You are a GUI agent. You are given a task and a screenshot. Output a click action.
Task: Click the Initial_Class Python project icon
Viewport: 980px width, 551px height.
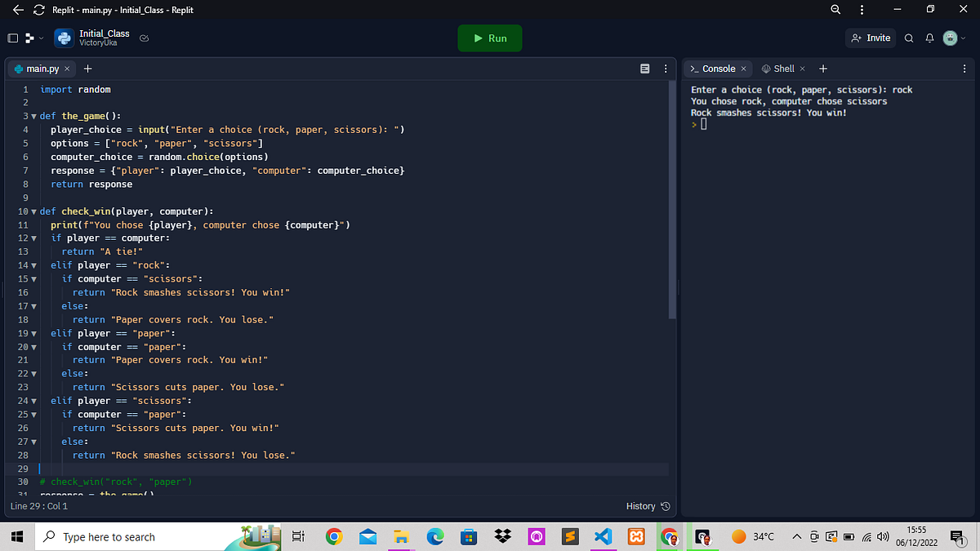click(64, 38)
